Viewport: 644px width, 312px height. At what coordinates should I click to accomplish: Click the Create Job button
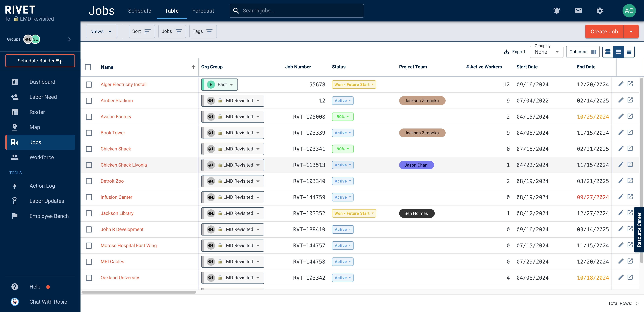(x=604, y=32)
